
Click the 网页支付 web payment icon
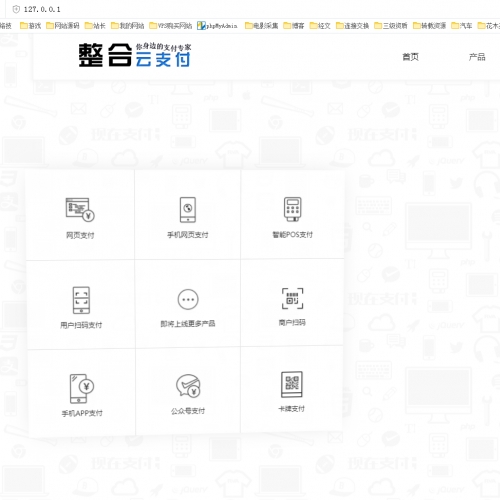(80, 209)
